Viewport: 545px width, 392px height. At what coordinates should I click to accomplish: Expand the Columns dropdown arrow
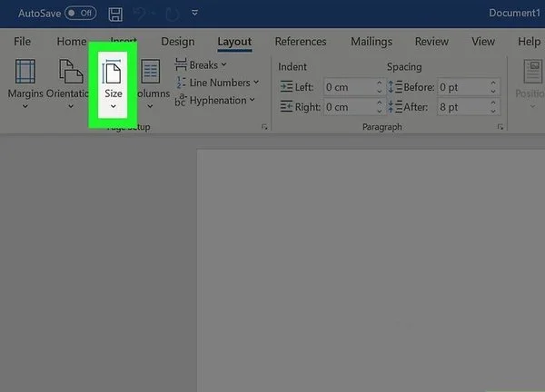click(x=150, y=106)
